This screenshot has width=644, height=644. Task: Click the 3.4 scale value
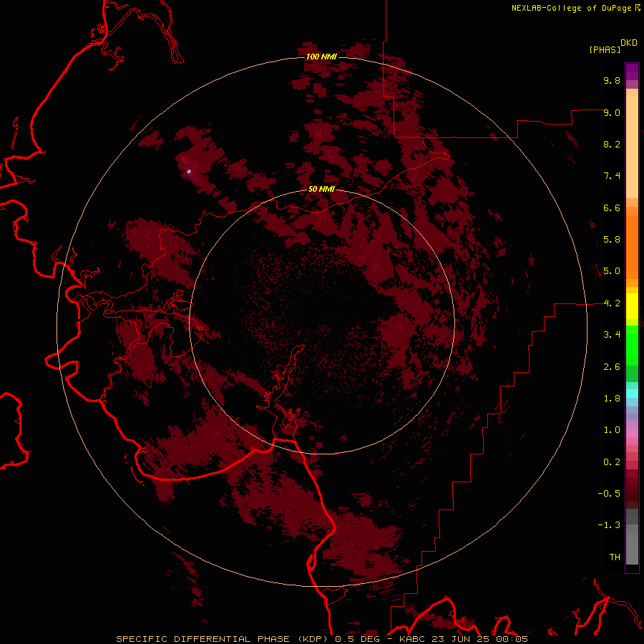pyautogui.click(x=612, y=335)
